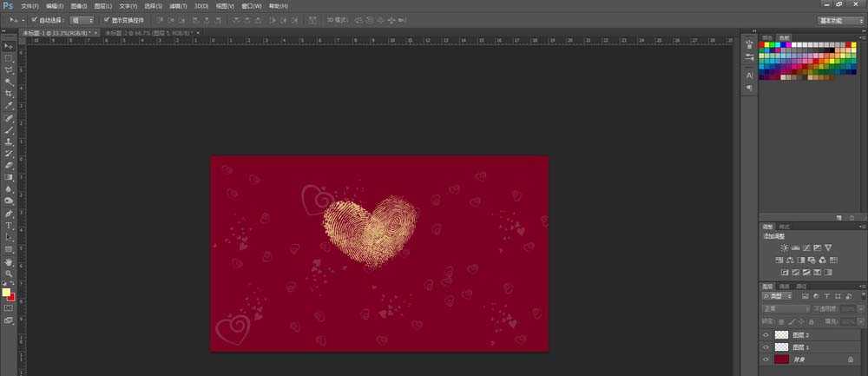Viewport: 868px width, 376px height.
Task: Hide 图层 2 using its eye icon
Action: click(766, 334)
